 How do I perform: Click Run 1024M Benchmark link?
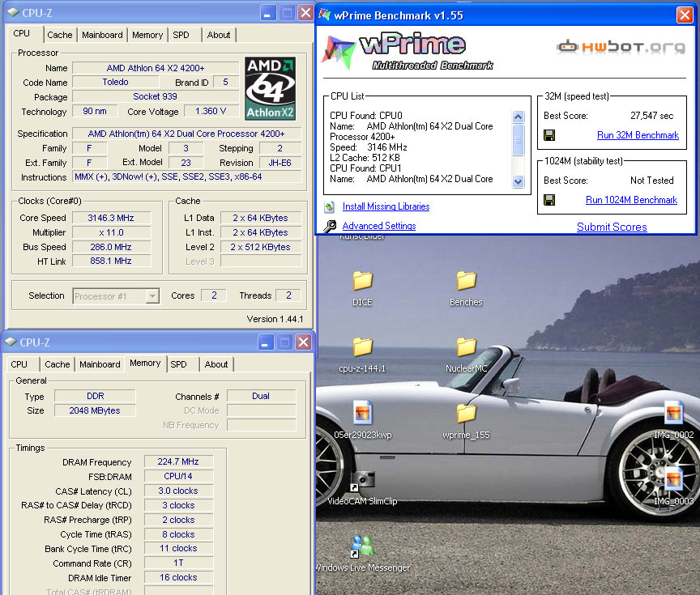[631, 200]
